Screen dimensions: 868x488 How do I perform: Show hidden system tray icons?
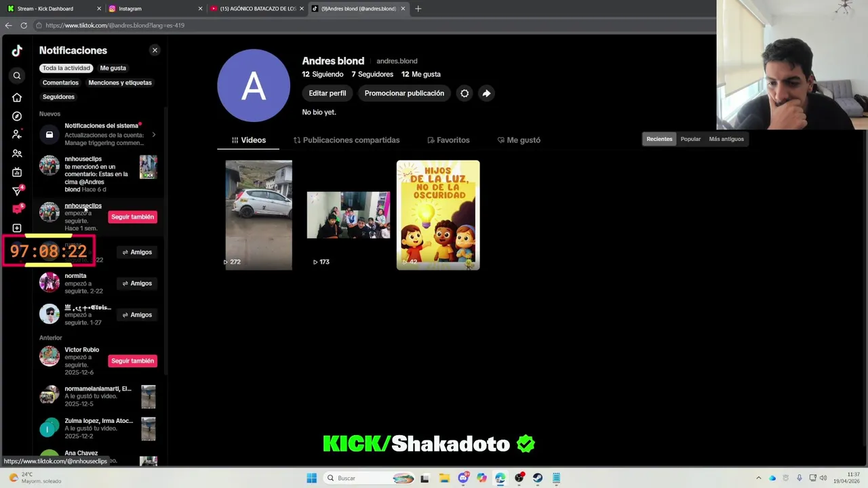759,478
